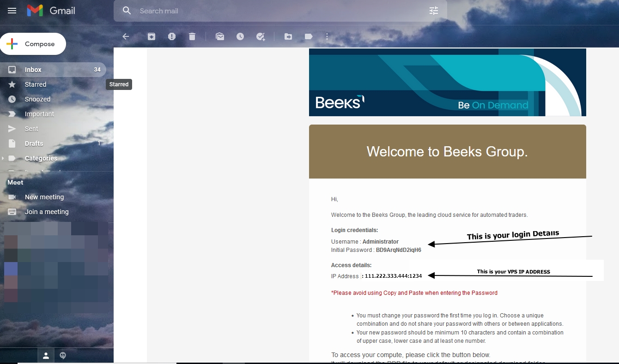619x364 pixels.
Task: Open search options filter icon
Action: 433,11
